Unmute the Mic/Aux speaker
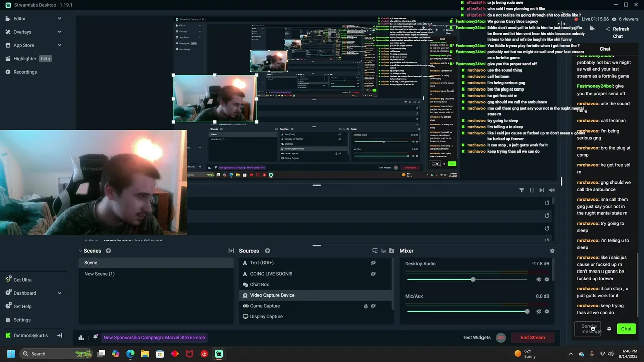Image resolution: width=644 pixels, height=362 pixels. (x=539, y=311)
